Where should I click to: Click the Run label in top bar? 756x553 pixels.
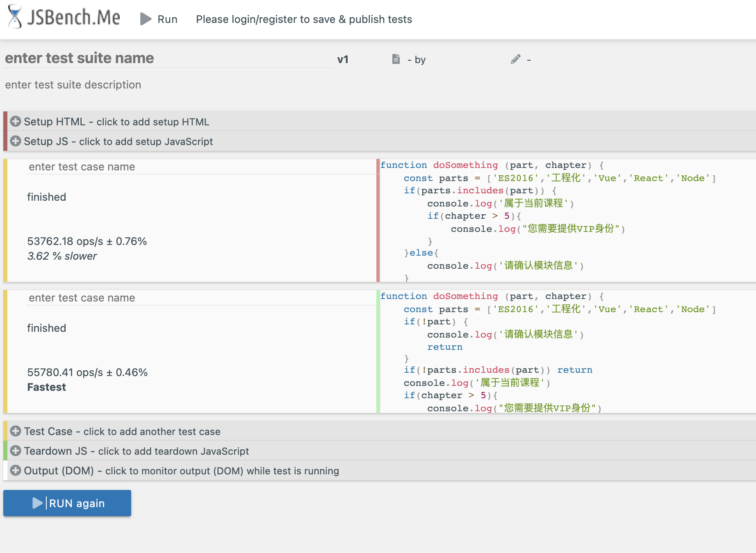(x=167, y=19)
